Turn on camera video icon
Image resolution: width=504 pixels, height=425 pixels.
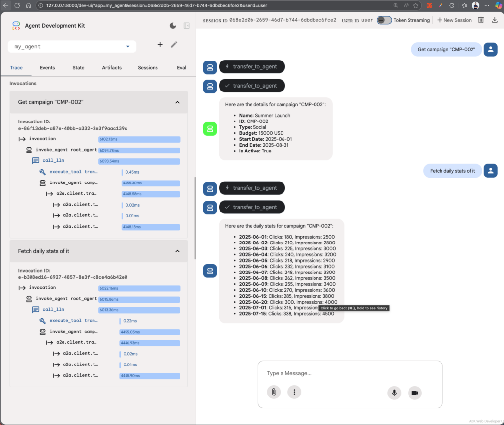click(x=414, y=392)
